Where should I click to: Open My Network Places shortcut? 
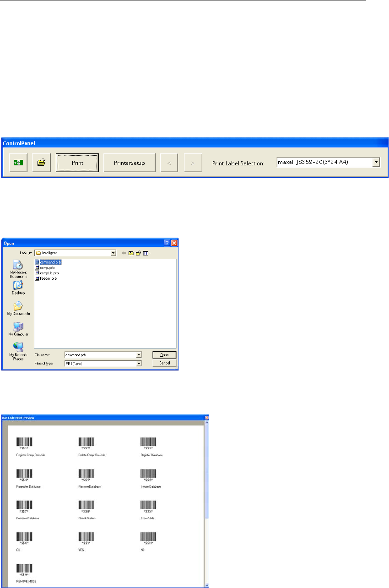[18, 351]
